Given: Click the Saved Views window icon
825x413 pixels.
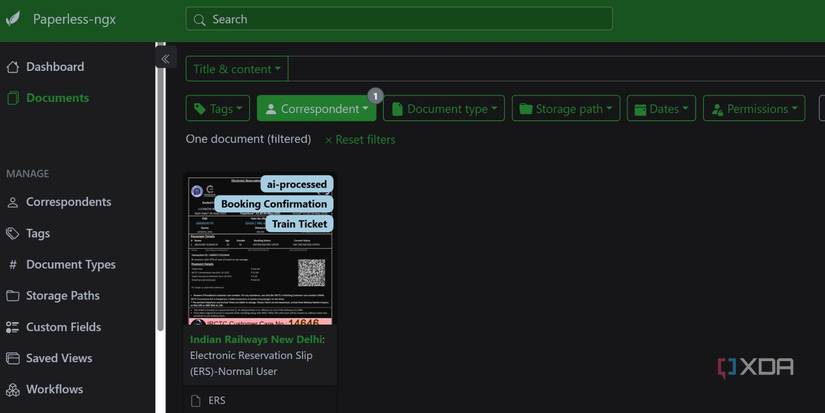Looking at the screenshot, I should coord(13,358).
